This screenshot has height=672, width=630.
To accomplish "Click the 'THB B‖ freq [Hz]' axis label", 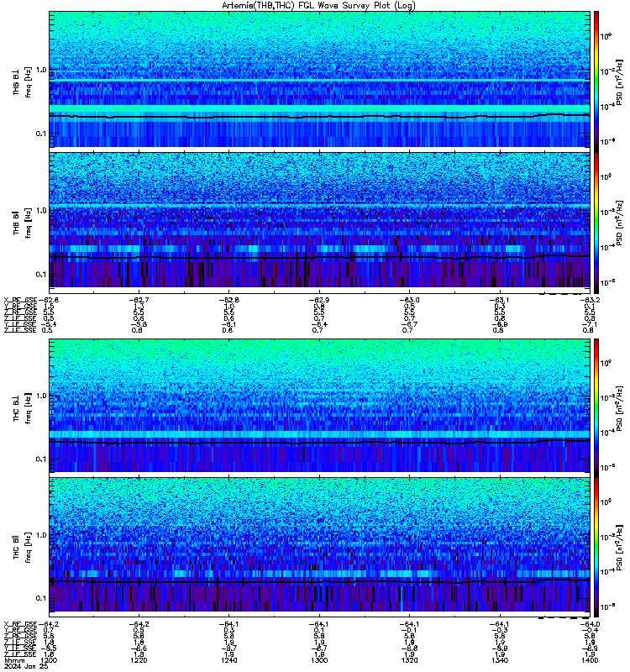I will (23, 223).
